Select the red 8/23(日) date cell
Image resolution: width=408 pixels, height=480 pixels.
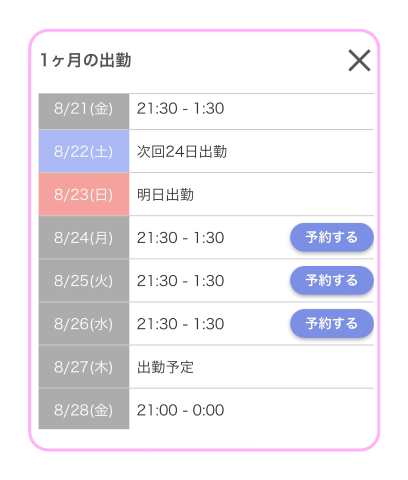pyautogui.click(x=84, y=194)
